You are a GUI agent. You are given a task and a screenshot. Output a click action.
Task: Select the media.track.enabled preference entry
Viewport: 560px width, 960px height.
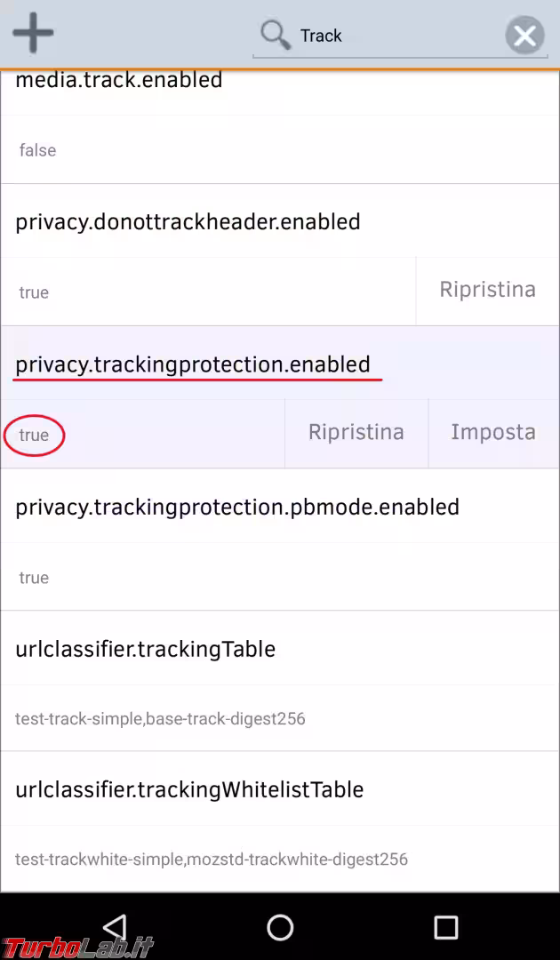coord(118,80)
